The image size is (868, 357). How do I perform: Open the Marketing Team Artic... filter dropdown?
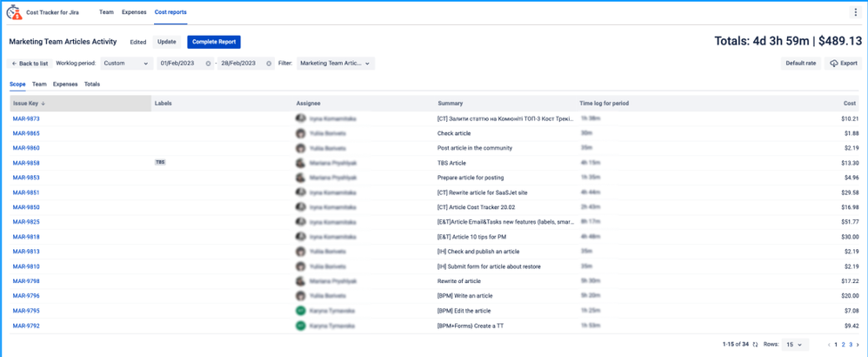(336, 64)
